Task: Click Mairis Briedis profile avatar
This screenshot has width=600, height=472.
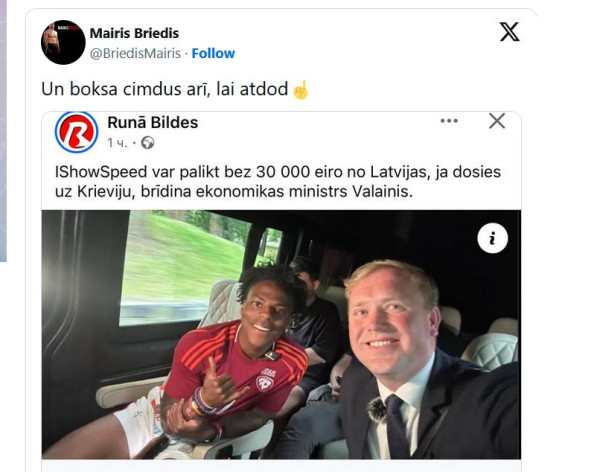Action: coord(63,42)
